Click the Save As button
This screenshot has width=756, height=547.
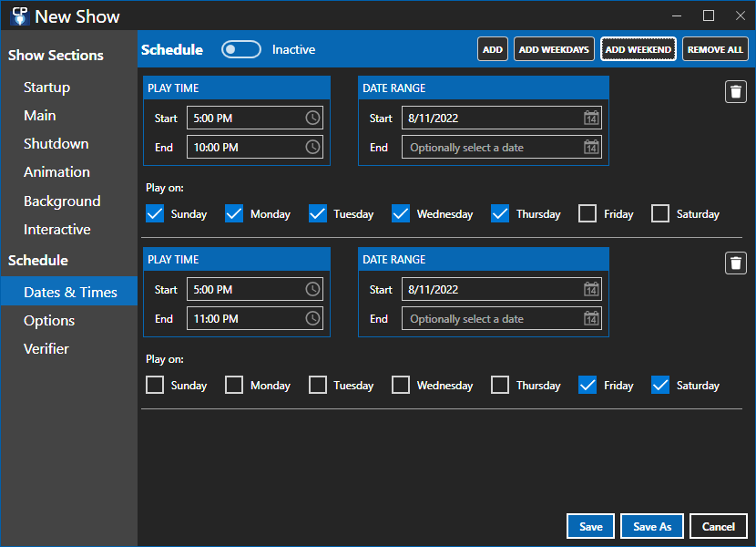[652, 526]
